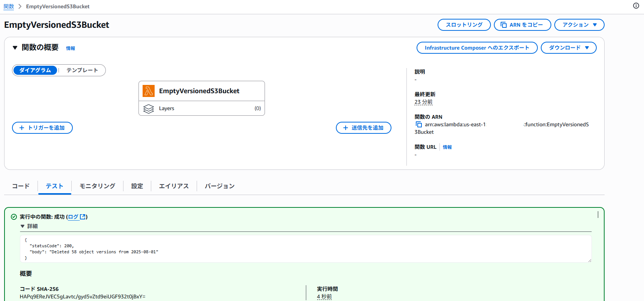Click EmptyVersionedS3Bucket breadcrumb text

[x=58, y=6]
